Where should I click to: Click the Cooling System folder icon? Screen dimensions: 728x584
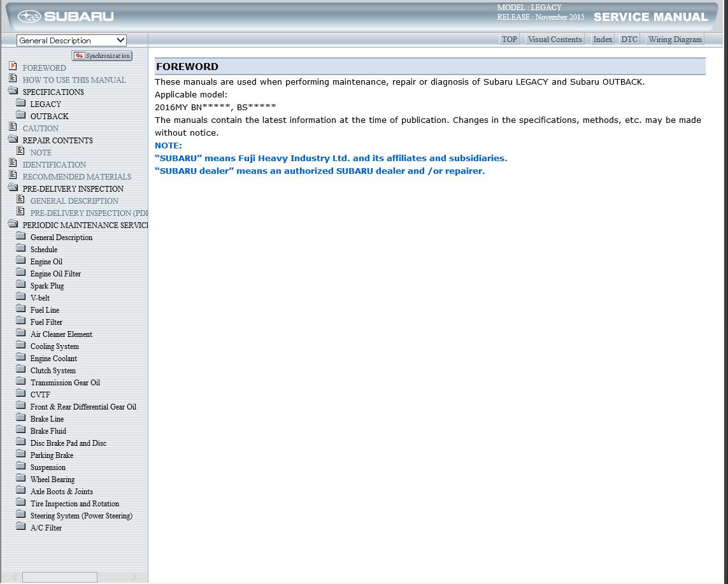tap(21, 344)
